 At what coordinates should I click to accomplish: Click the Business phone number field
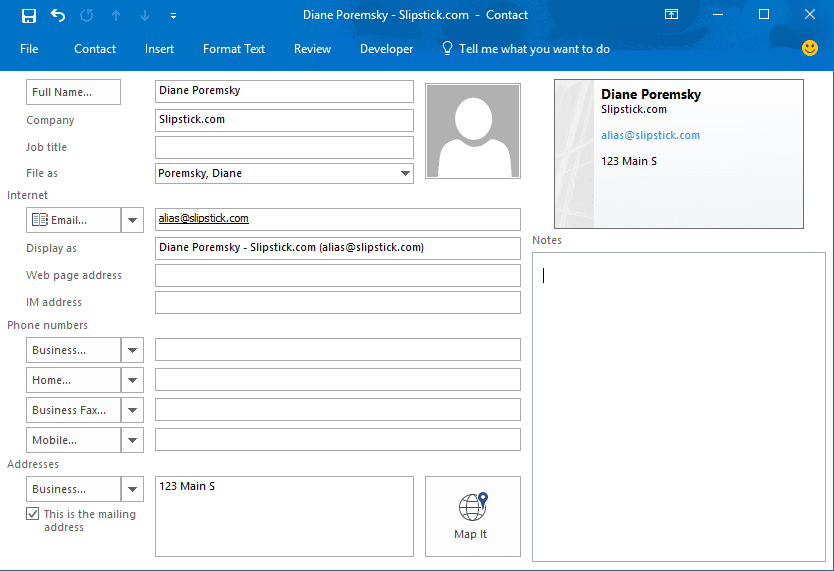(338, 350)
